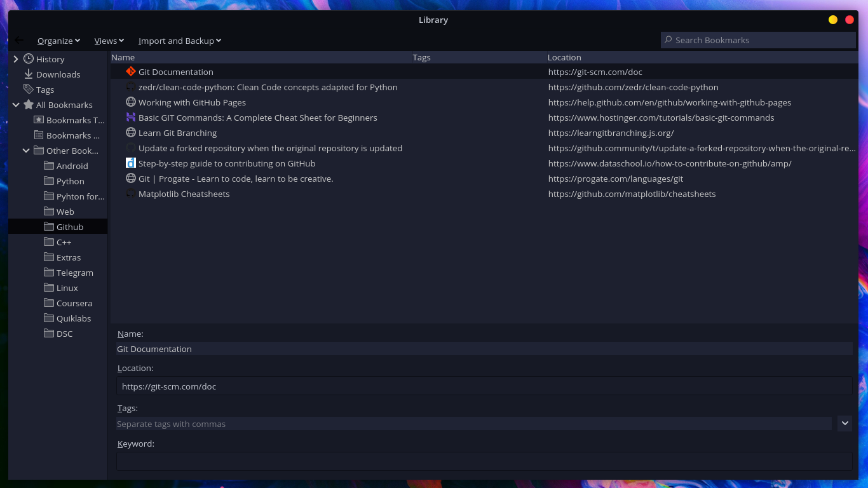Open the Organize menu

(x=58, y=41)
